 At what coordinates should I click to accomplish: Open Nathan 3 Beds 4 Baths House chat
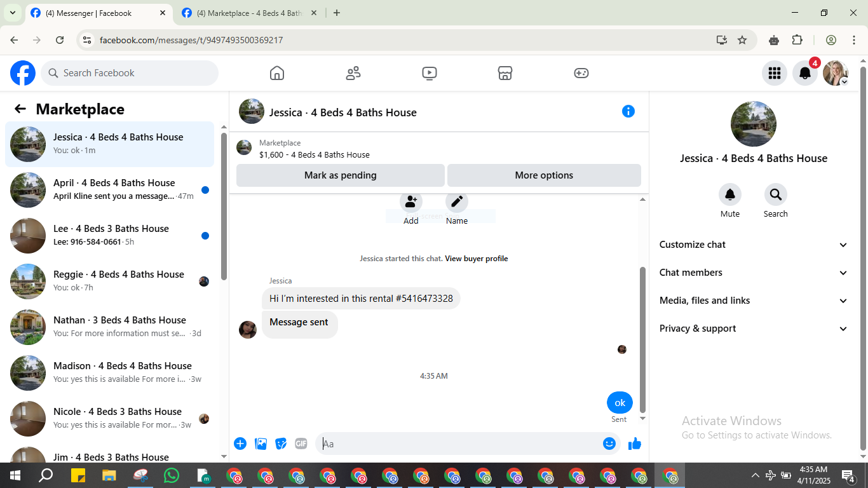[110, 327]
